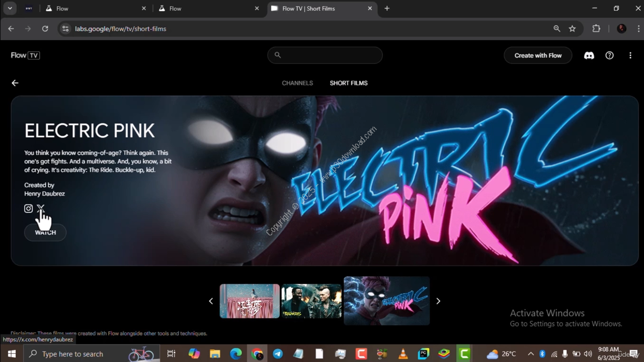Click the Flow TV logo
Screen dimensions: 644x362
[x=25, y=55]
